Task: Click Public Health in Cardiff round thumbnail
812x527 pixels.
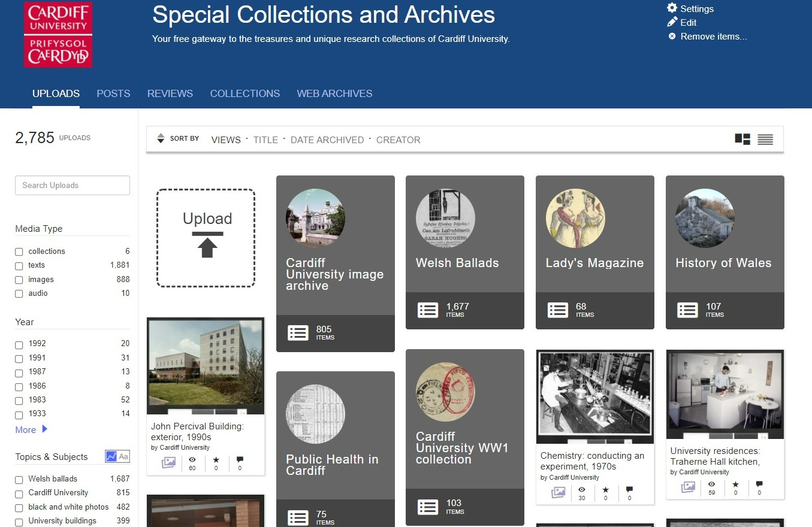Action: 315,414
